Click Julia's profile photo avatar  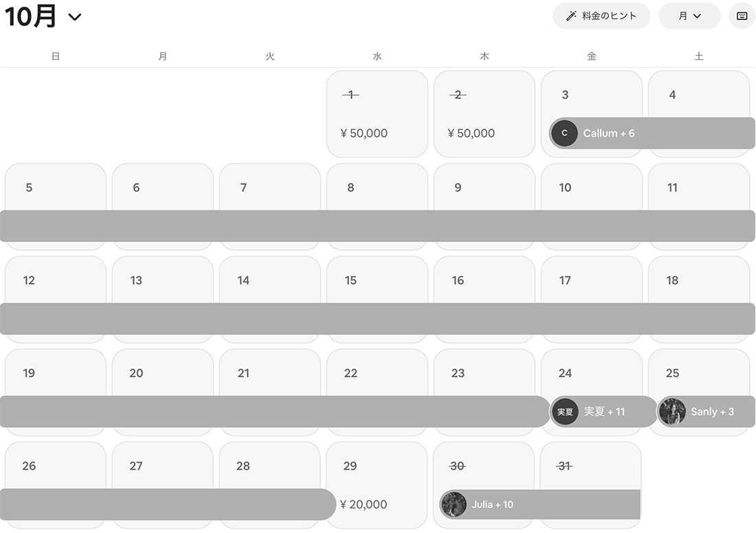pyautogui.click(x=454, y=504)
